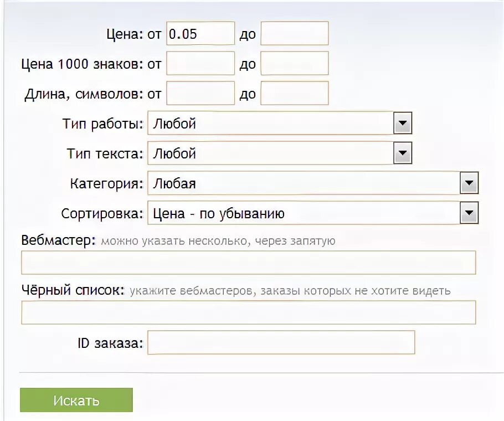Screen dimensions: 504x421
Task: Focus the Цена 1000 знаков 'от' field
Action: pyautogui.click(x=200, y=63)
